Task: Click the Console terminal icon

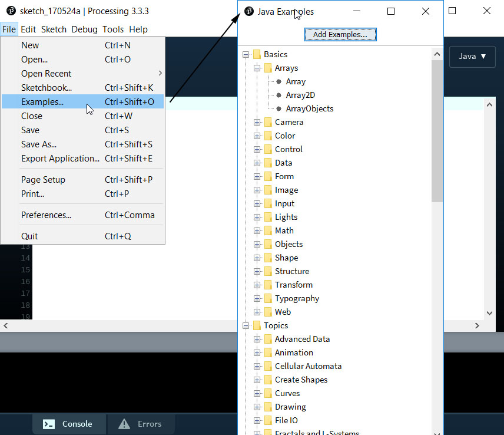Action: click(x=49, y=424)
